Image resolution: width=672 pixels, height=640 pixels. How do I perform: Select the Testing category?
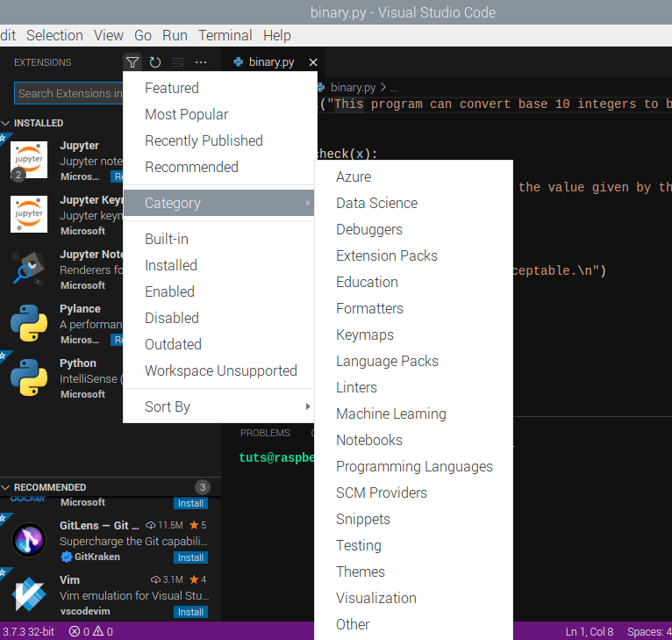[x=413, y=545]
